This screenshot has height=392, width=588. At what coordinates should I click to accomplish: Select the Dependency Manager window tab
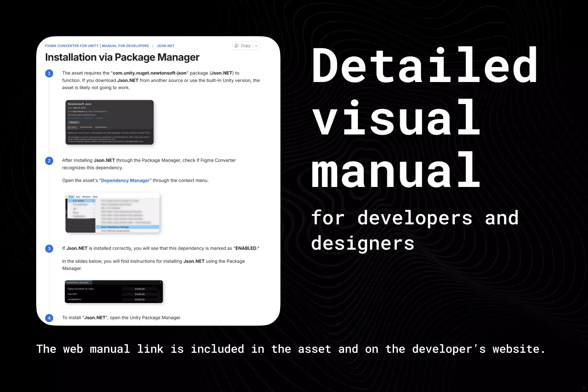tap(78, 283)
